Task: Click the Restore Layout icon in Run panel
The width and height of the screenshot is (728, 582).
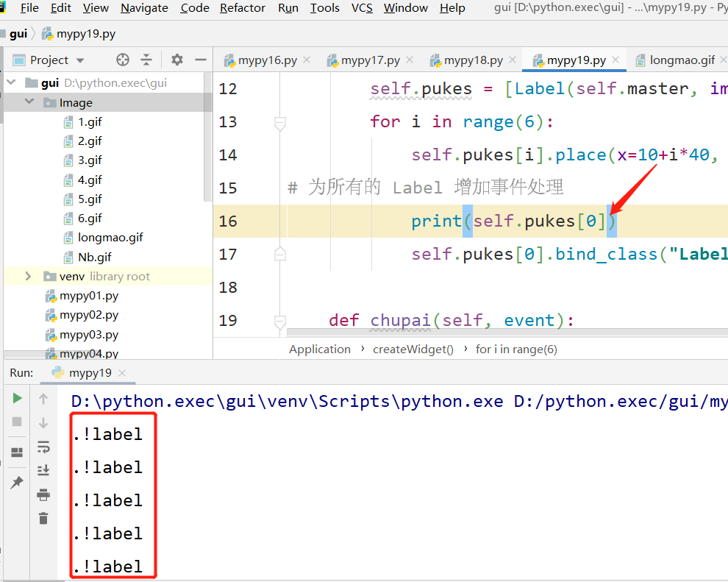Action: point(17,452)
